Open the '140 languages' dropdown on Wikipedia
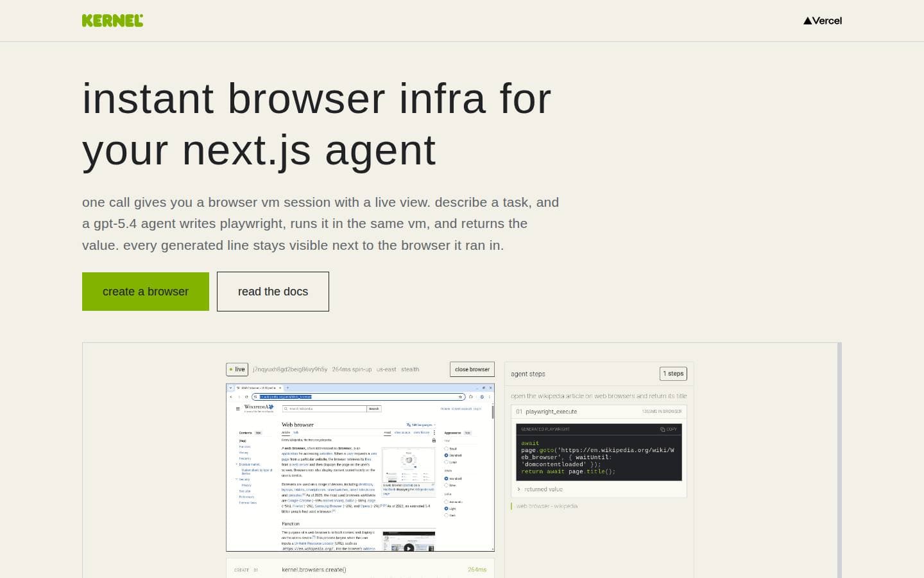The image size is (924, 578). [x=421, y=425]
